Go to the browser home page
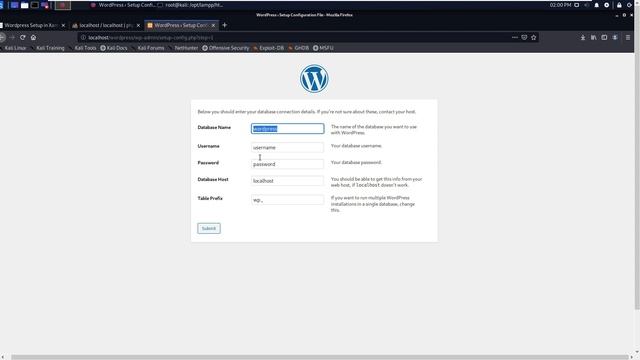Screen dimensions: 640x360 (x=33, y=37)
